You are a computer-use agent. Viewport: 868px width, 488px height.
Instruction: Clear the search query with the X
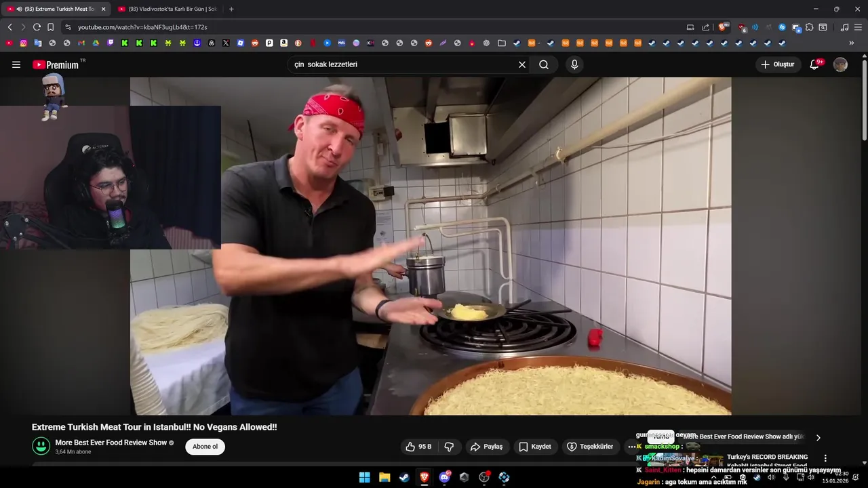522,64
